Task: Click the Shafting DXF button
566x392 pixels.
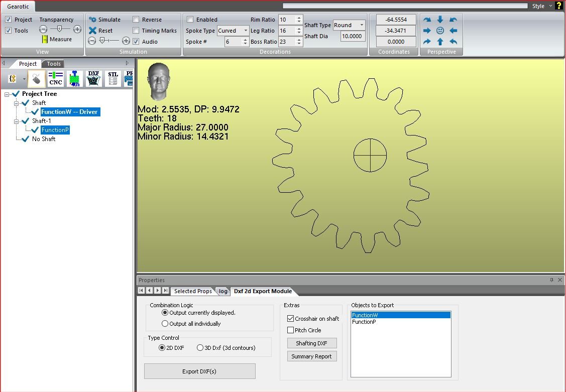Action: pos(312,343)
